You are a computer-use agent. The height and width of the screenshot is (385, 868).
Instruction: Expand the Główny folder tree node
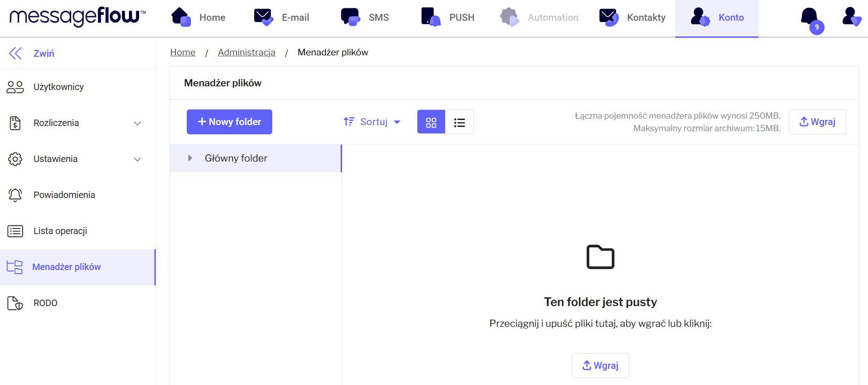(x=190, y=158)
